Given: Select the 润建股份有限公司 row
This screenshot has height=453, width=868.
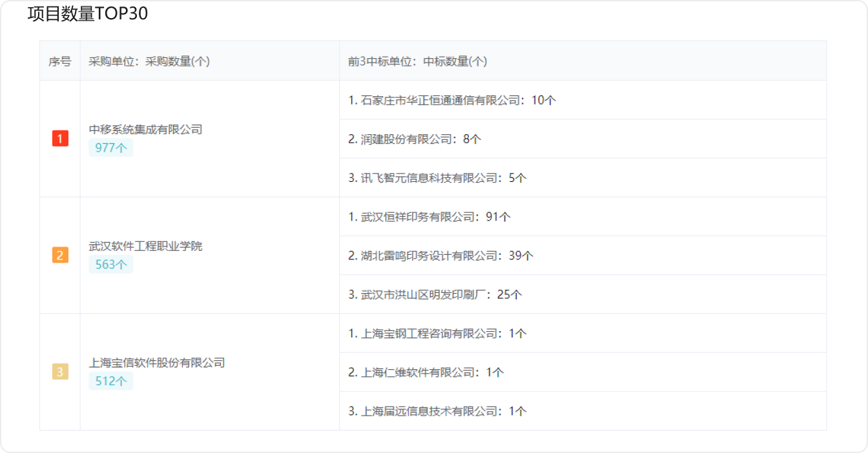Looking at the screenshot, I should (583, 139).
